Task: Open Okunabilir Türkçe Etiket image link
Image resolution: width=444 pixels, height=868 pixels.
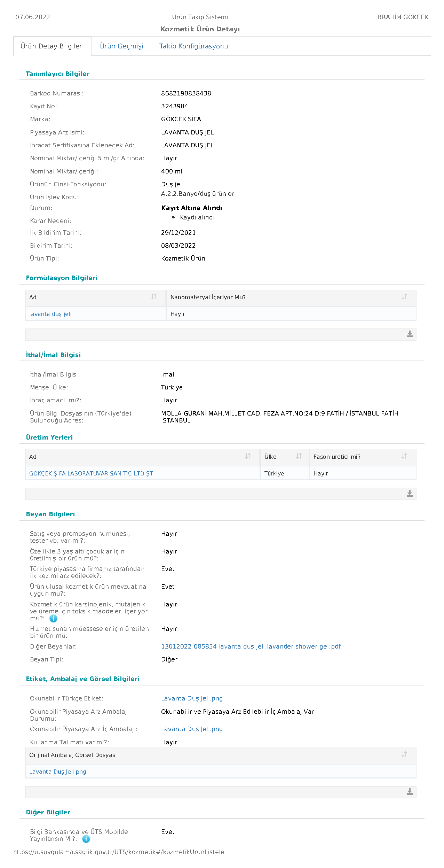Action: tap(192, 698)
